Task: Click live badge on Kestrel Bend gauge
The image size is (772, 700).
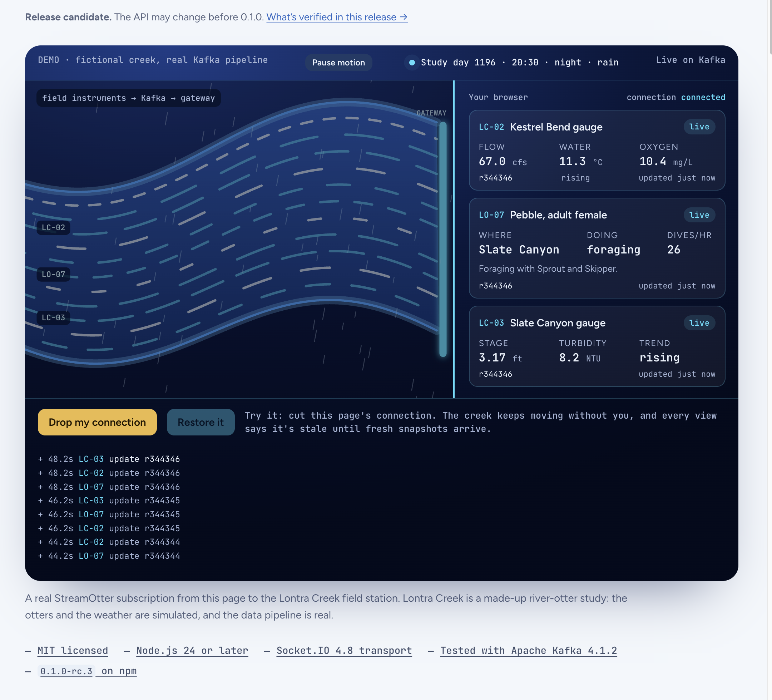Action: tap(699, 127)
